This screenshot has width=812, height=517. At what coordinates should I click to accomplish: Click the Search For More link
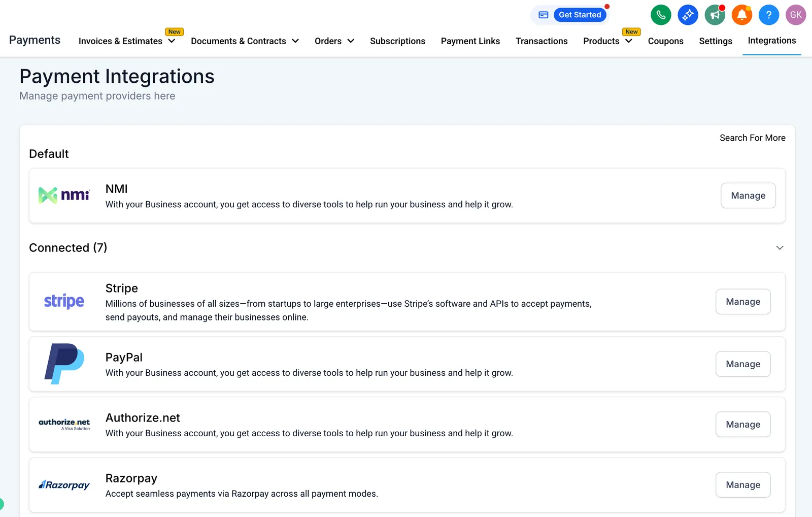(x=753, y=138)
